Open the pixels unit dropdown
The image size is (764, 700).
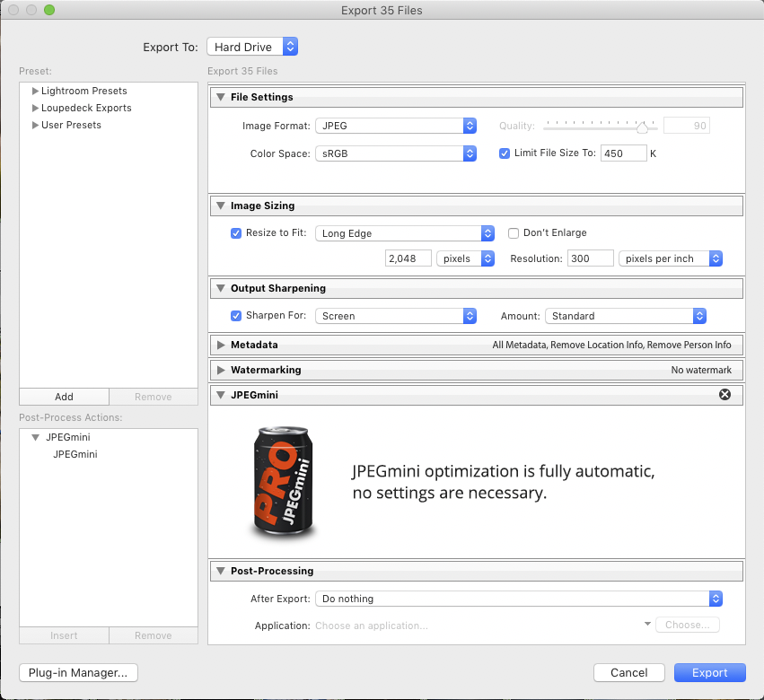click(465, 258)
